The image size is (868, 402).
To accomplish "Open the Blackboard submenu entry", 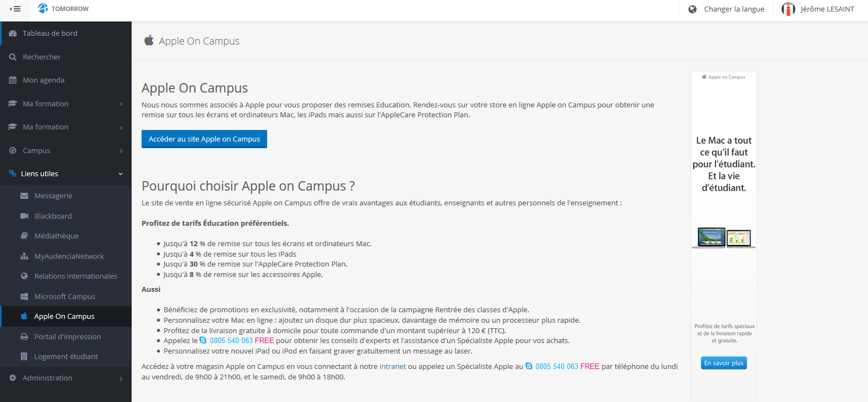I will (66, 216).
